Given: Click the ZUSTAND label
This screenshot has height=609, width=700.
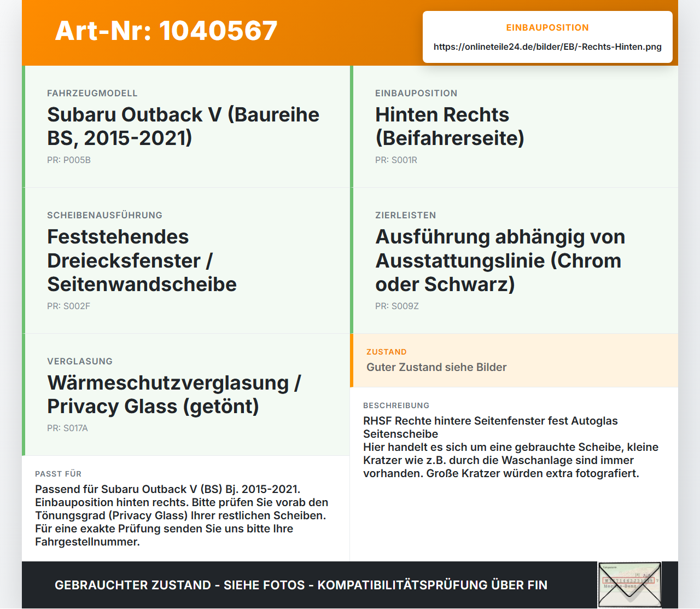Looking at the screenshot, I should pos(387,352).
